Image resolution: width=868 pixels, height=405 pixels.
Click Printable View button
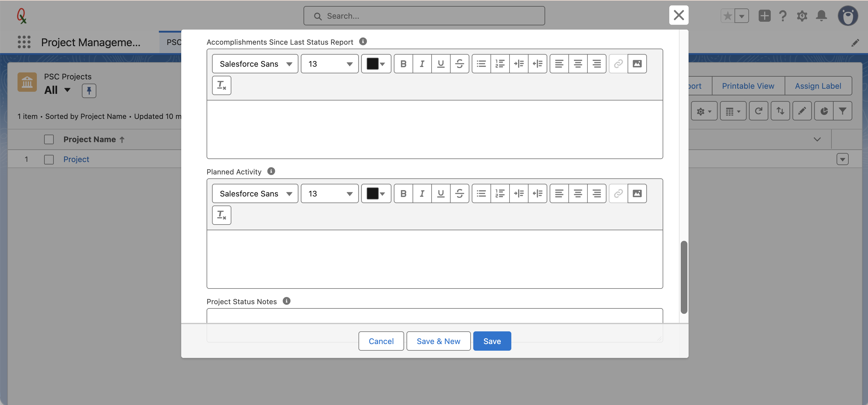click(x=748, y=86)
